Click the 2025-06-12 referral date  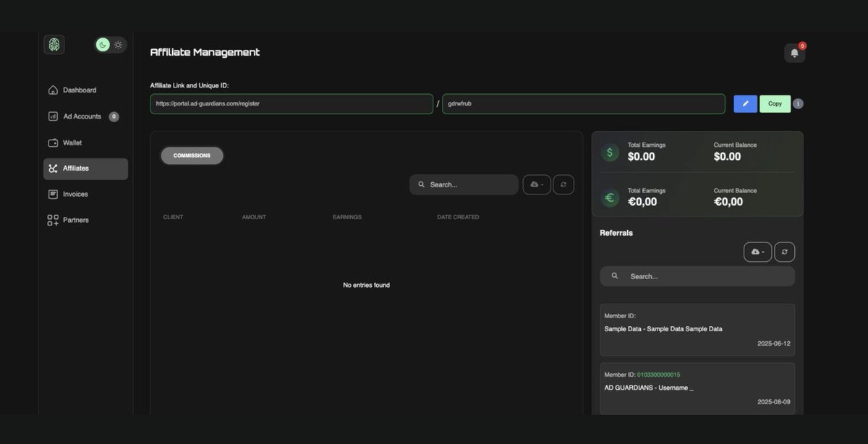[x=774, y=343]
